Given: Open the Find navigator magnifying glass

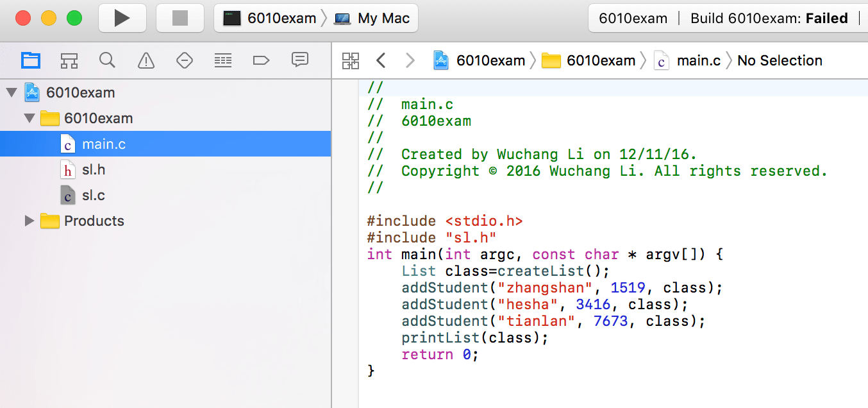Looking at the screenshot, I should click(107, 60).
